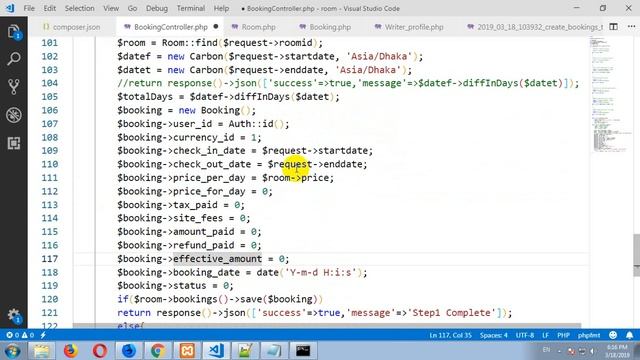This screenshot has width=640, height=360.
Task: Open the Go menu
Action: pyautogui.click(x=132, y=8)
